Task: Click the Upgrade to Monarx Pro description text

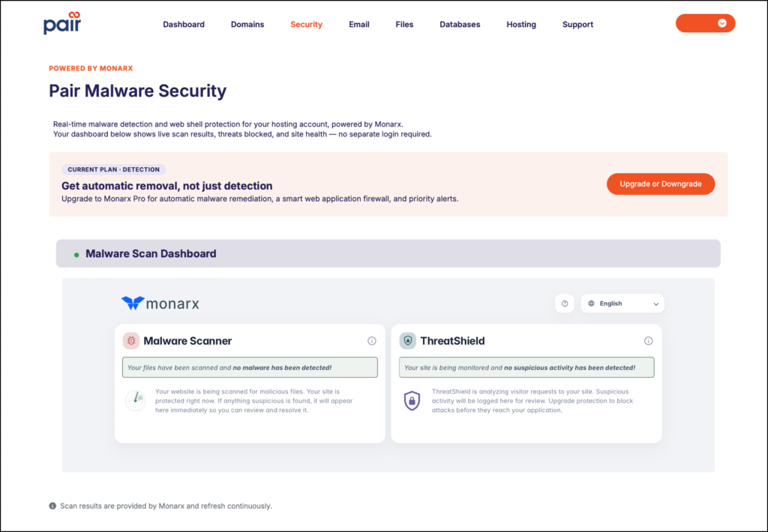Action: pyautogui.click(x=260, y=199)
